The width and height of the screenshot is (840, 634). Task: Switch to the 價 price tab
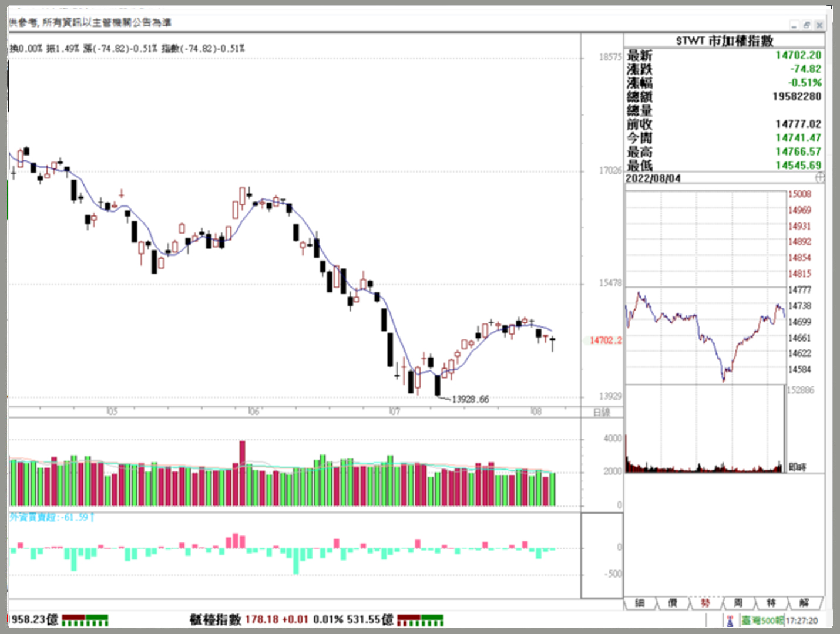point(673,603)
